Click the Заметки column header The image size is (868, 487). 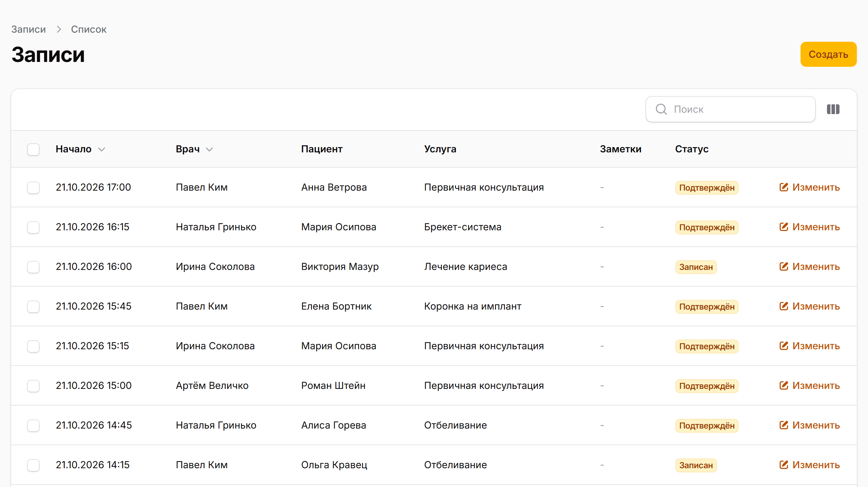point(620,149)
